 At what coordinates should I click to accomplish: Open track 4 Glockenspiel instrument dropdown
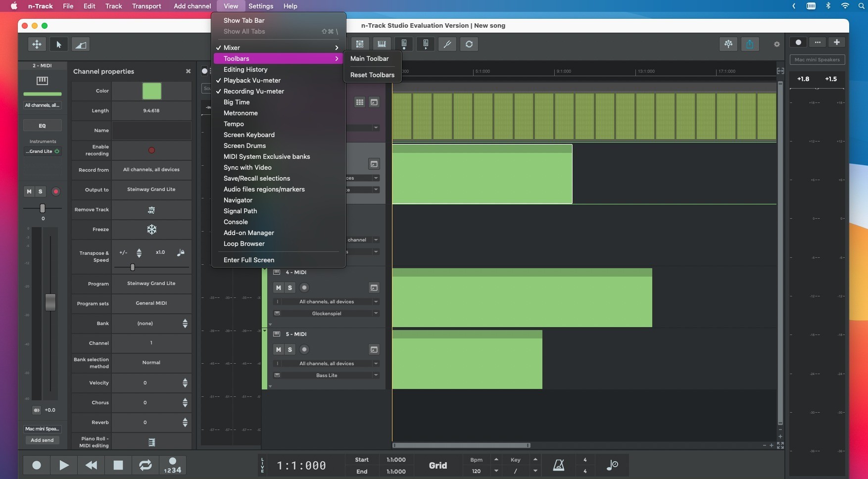coord(327,313)
